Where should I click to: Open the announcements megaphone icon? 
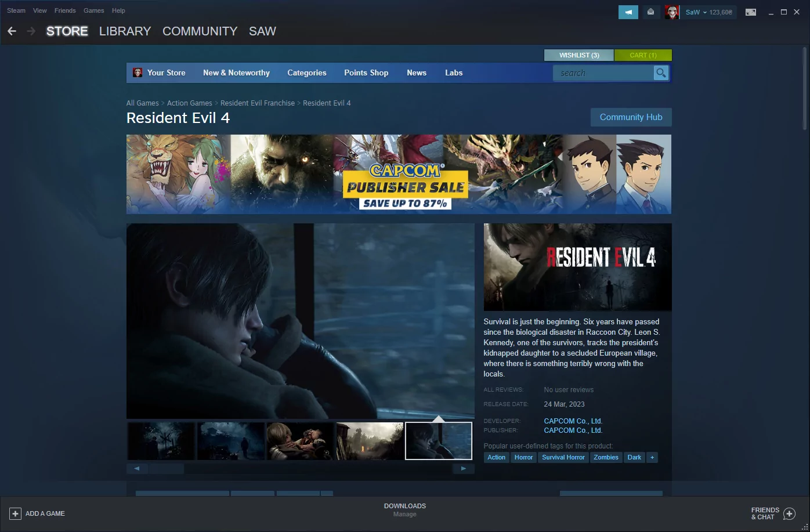[628, 12]
